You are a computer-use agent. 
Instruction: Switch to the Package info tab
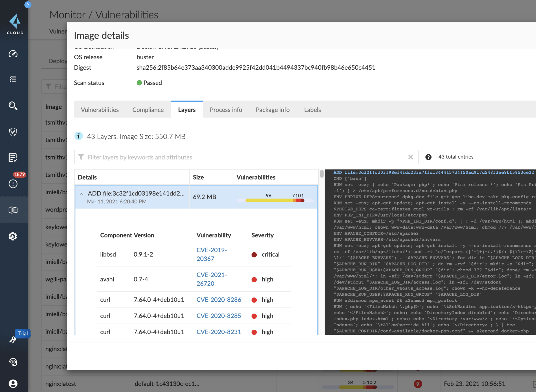tap(273, 110)
